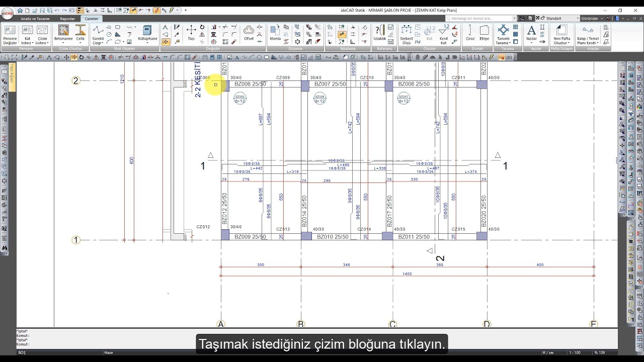The image size is (644, 362).
Task: Toggle the highlighted ortho icon in quick access bar
Action: coord(156,11)
